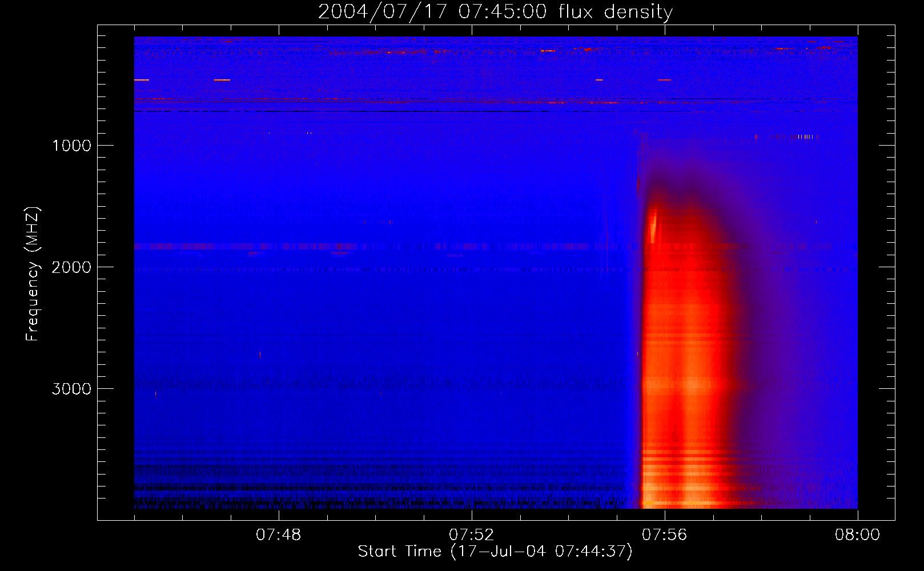924x571 pixels.
Task: Select the 2000 frequency tick label
Action: tap(71, 267)
